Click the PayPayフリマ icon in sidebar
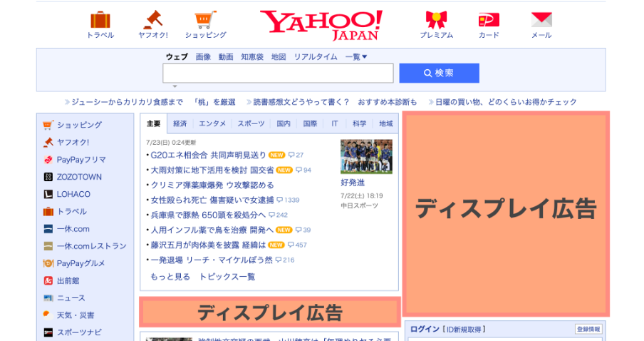 tap(48, 160)
